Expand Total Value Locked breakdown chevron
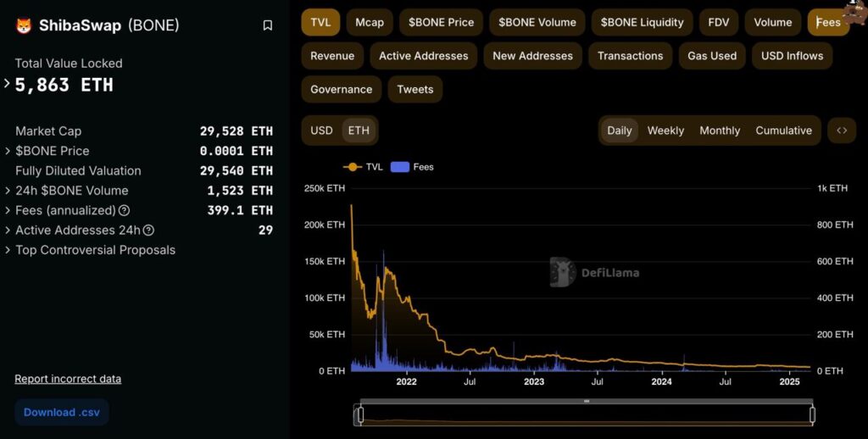Image resolution: width=868 pixels, height=439 pixels. [x=7, y=84]
